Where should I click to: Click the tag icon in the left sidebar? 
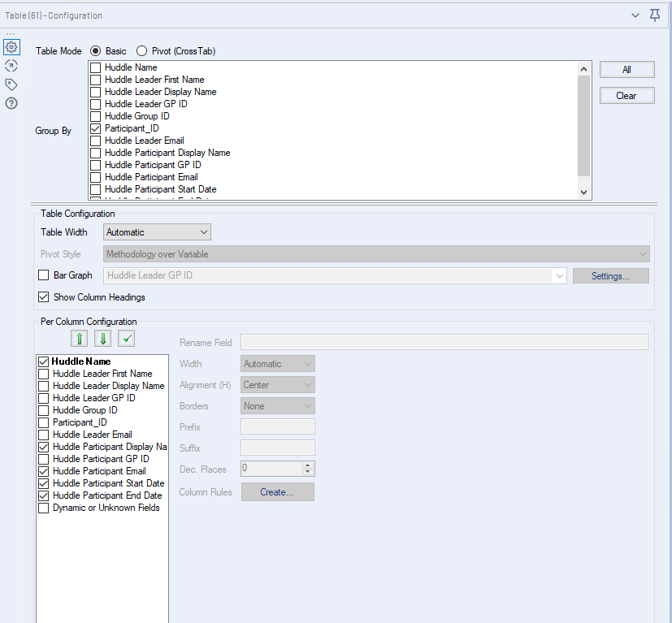pos(11,84)
